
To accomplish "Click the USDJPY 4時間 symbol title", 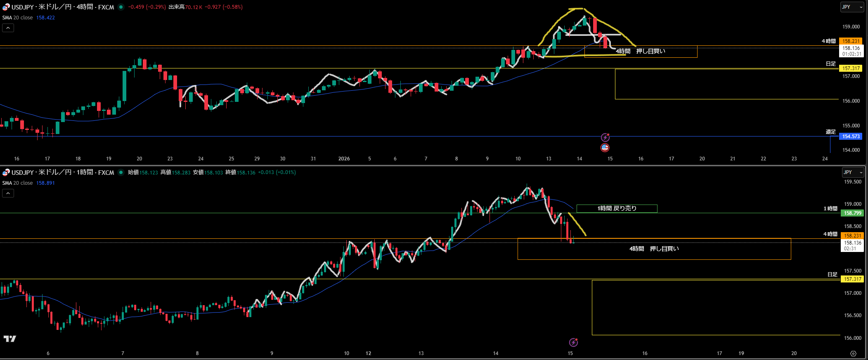I will pyautogui.click(x=63, y=7).
